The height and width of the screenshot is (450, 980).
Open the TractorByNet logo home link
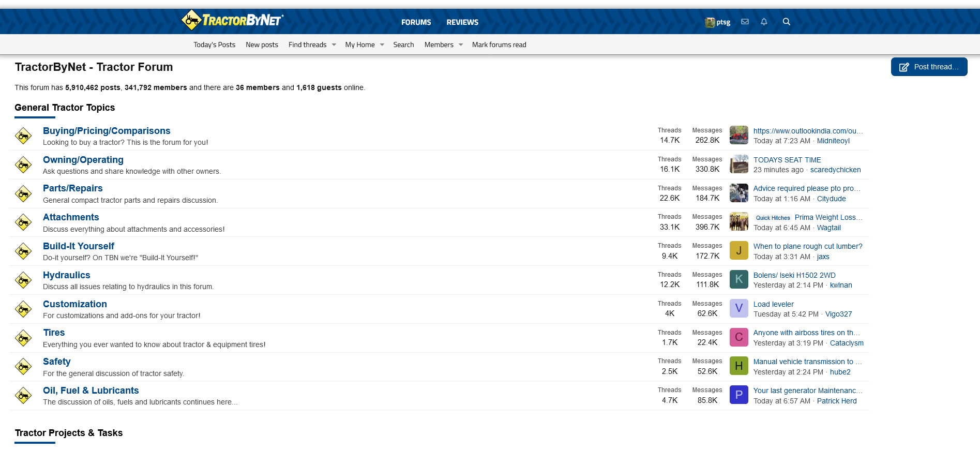tap(232, 20)
